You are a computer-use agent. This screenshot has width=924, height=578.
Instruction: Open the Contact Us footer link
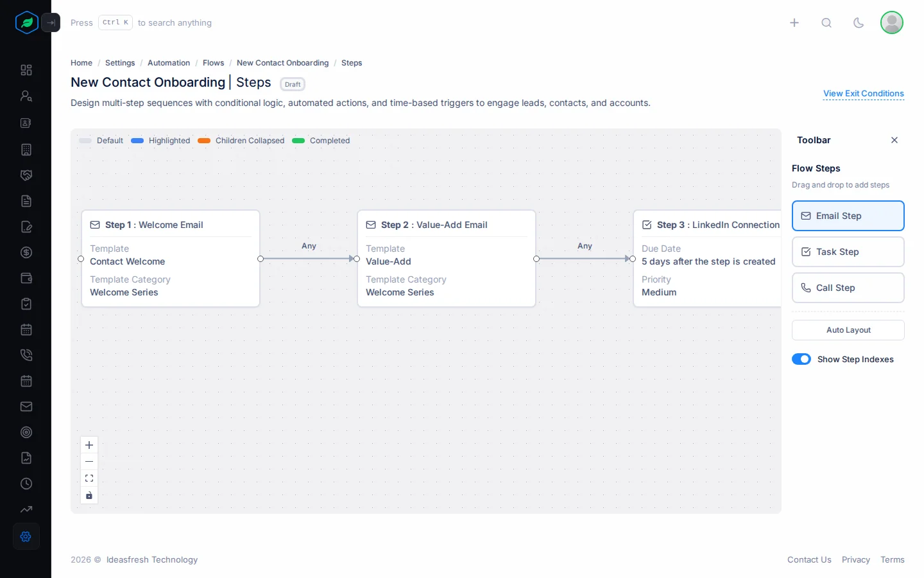(x=809, y=560)
